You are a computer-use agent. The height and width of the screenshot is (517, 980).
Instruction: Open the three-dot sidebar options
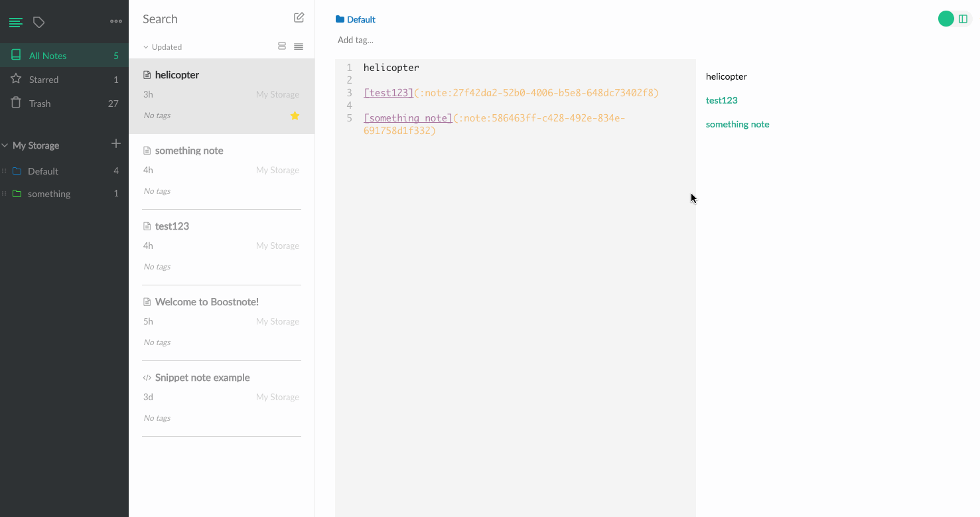pos(116,21)
